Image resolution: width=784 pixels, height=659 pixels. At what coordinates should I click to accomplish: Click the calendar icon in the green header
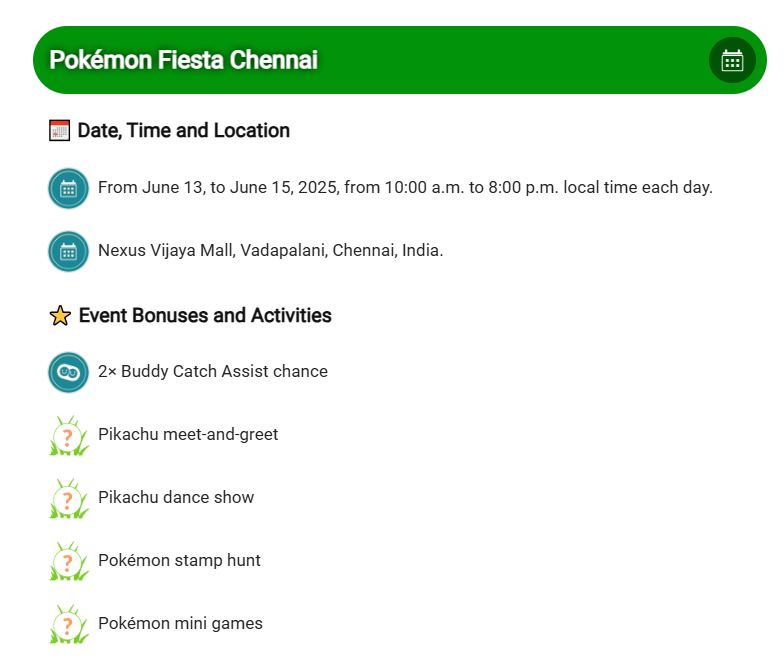point(732,60)
